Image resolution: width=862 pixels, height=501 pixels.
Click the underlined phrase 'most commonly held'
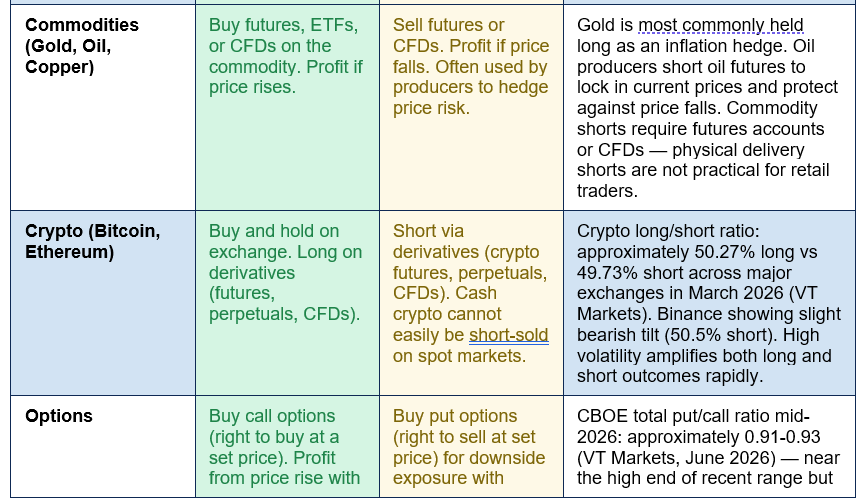(721, 25)
